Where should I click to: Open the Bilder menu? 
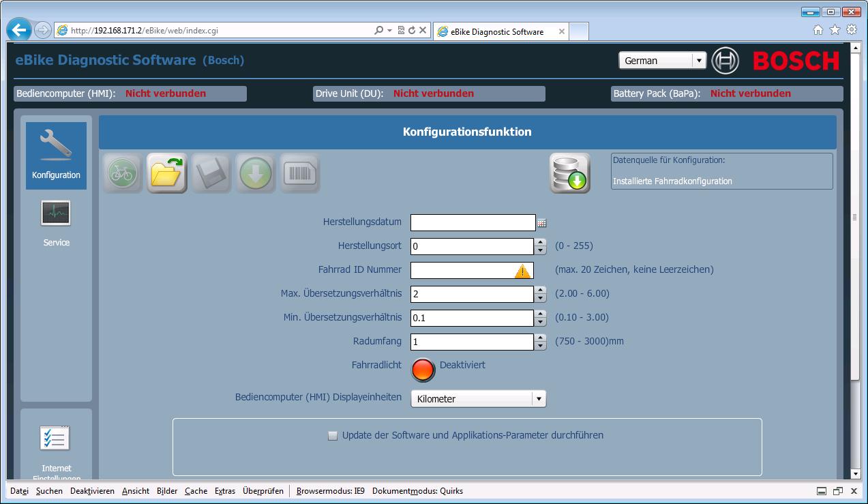click(x=167, y=491)
